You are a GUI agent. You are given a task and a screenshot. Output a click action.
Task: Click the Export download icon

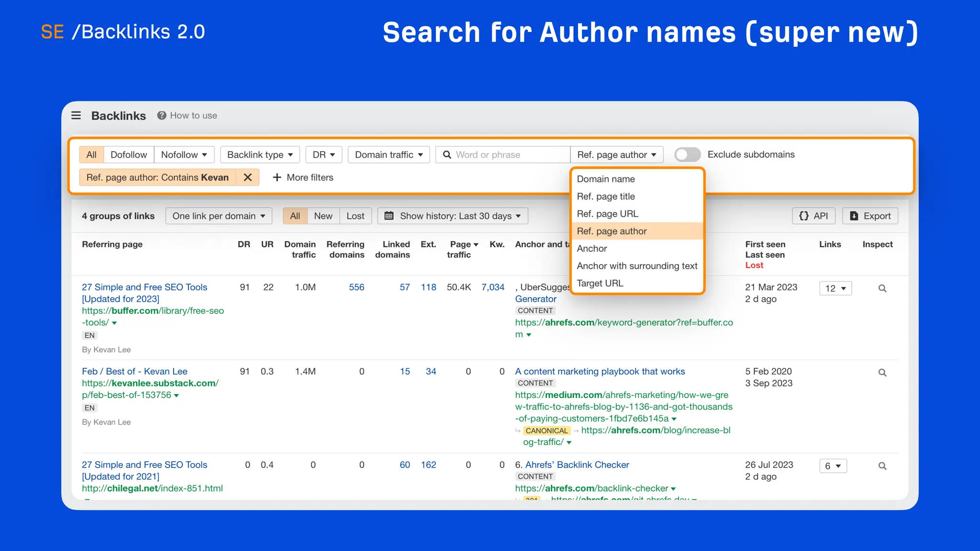854,216
